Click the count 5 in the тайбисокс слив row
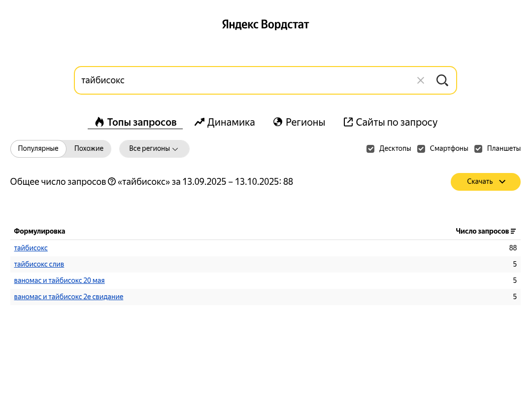The height and width of the screenshot is (414, 532). click(515, 264)
